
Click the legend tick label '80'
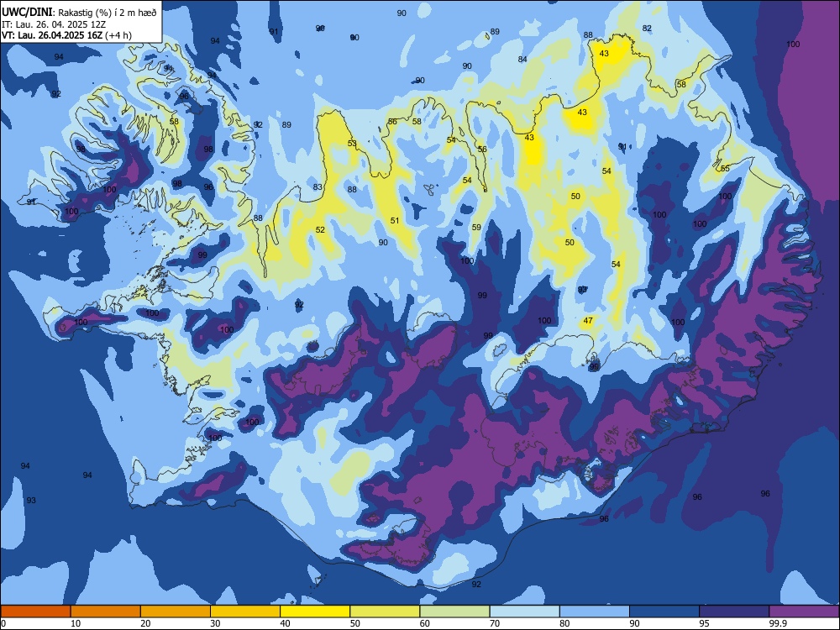[564, 623]
